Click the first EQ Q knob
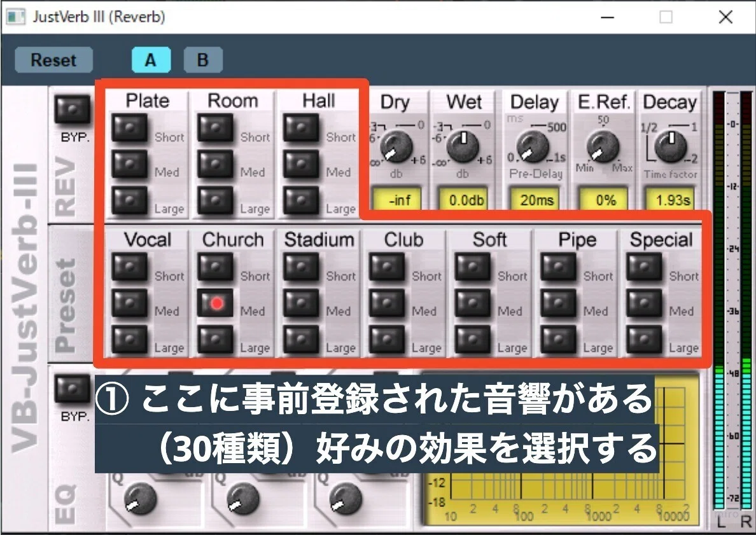Image resolution: width=756 pixels, height=535 pixels. click(140, 499)
